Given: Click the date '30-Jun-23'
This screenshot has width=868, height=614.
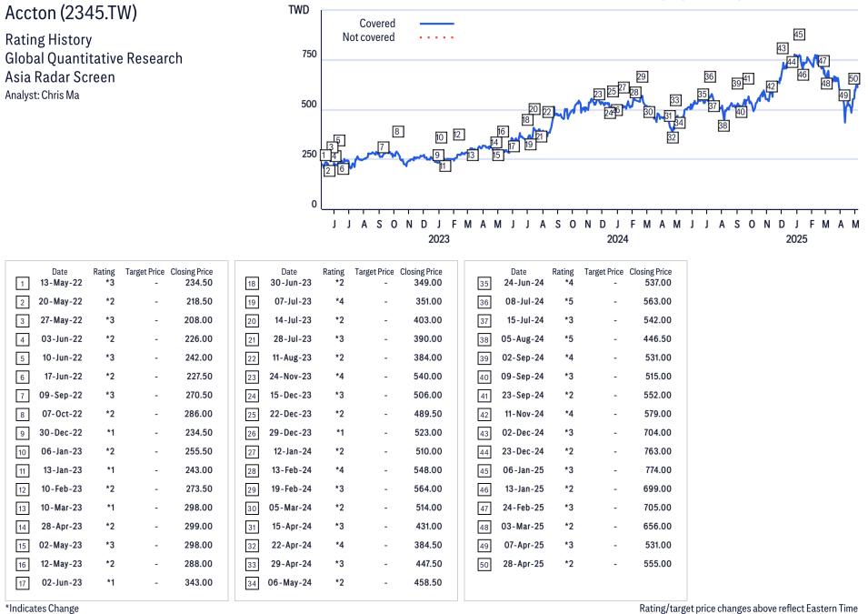Looking at the screenshot, I should (291, 283).
